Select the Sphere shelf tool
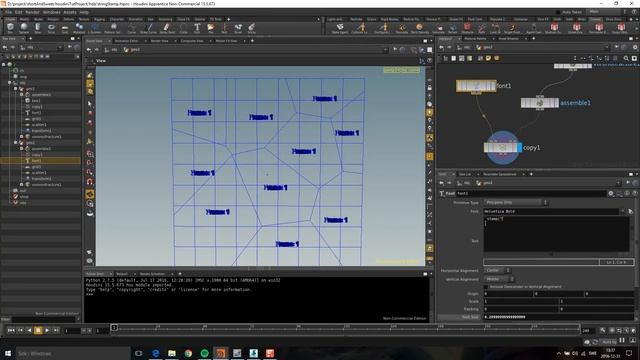Viewport: 640px width, 360px height. (24, 28)
